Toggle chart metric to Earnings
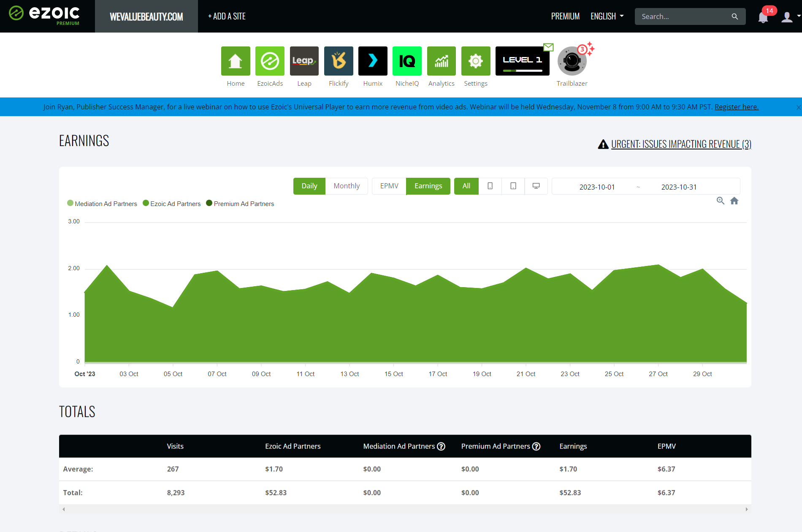 click(x=428, y=186)
